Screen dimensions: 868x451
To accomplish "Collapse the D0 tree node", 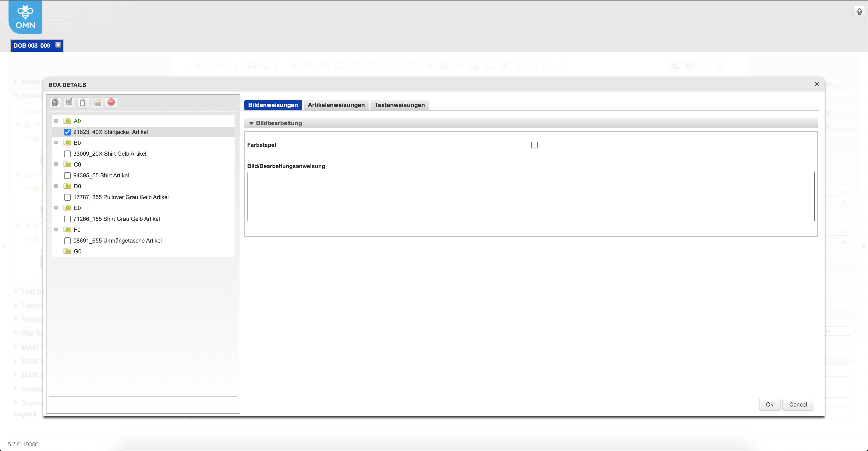I will pyautogui.click(x=56, y=186).
